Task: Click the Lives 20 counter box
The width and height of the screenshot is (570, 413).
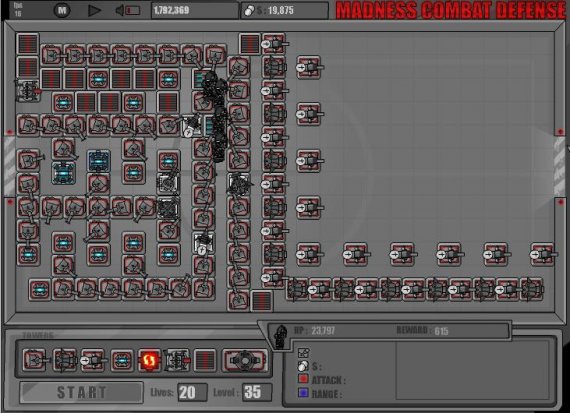Action: pyautogui.click(x=192, y=392)
